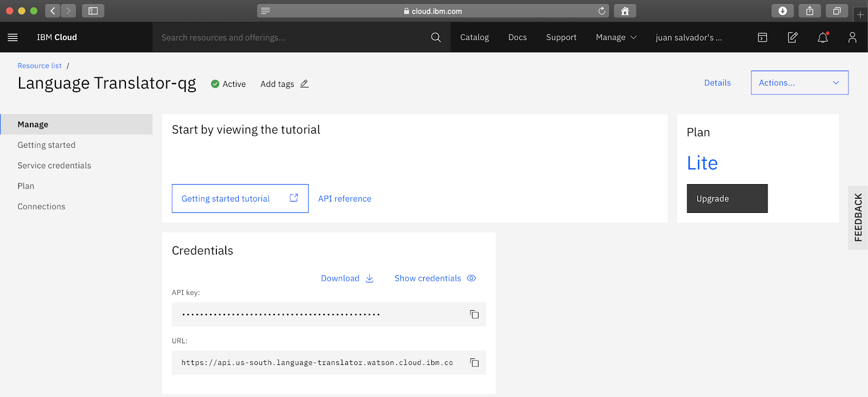Open the cost estimator edit icon

[793, 37]
